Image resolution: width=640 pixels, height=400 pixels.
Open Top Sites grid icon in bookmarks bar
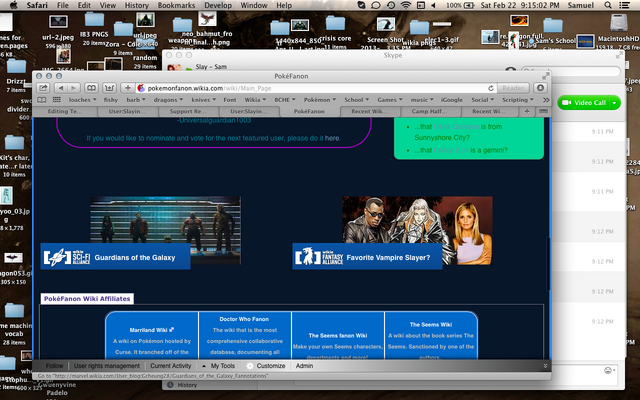coord(57,100)
